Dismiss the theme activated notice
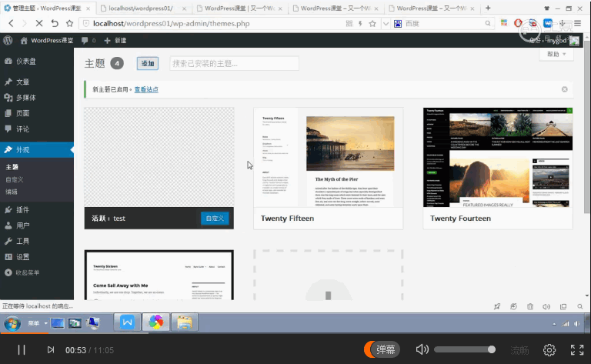Image resolution: width=591 pixels, height=364 pixels. coord(565,89)
